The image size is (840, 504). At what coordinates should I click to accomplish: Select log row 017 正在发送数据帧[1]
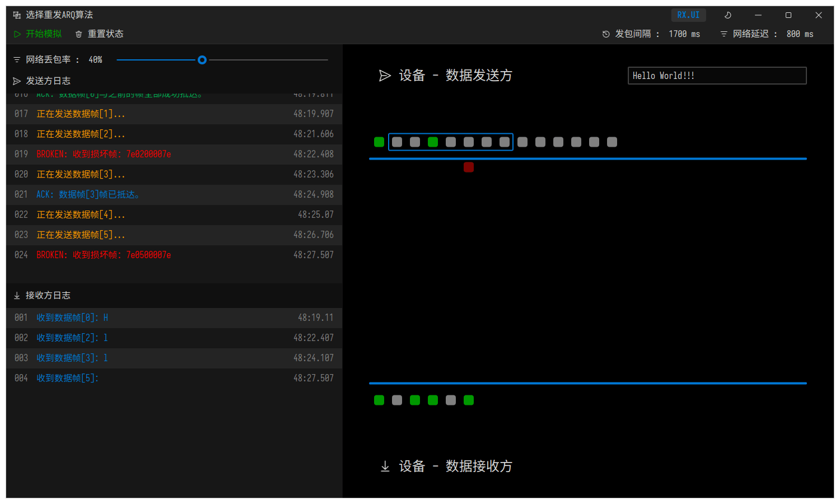[x=174, y=114]
